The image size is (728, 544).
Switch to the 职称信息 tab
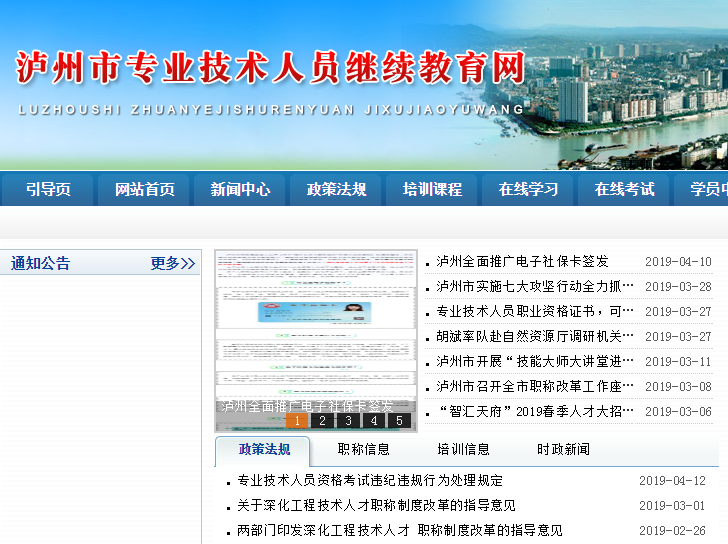[x=364, y=449]
